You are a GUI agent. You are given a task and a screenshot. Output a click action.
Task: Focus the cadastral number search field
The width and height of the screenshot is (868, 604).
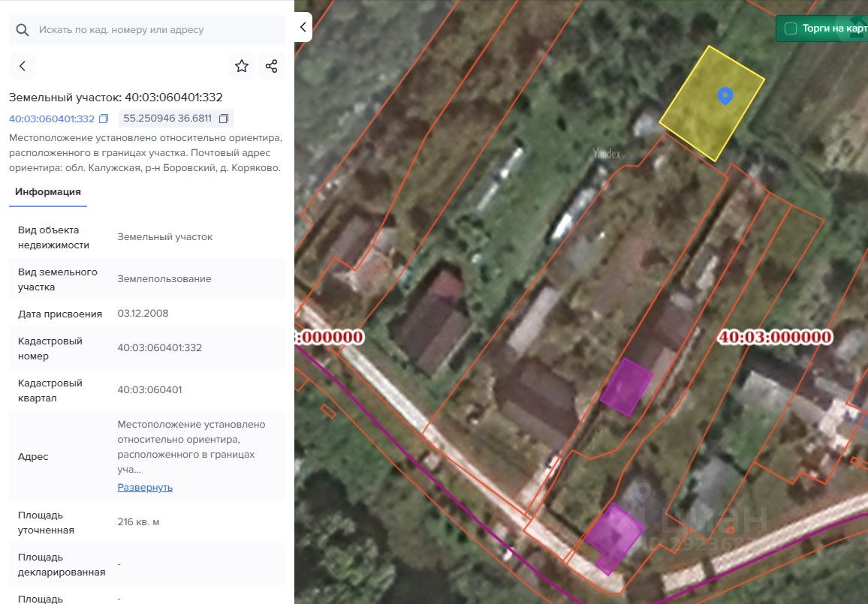point(147,30)
